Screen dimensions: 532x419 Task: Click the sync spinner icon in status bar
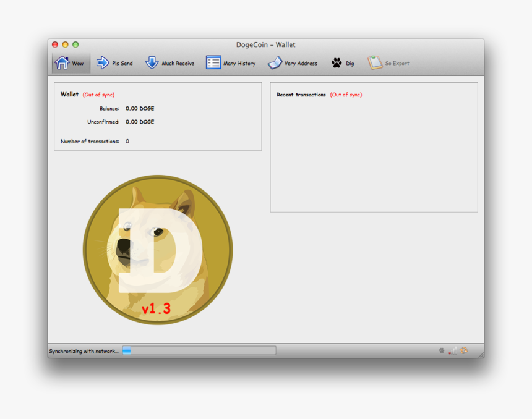pos(464,350)
